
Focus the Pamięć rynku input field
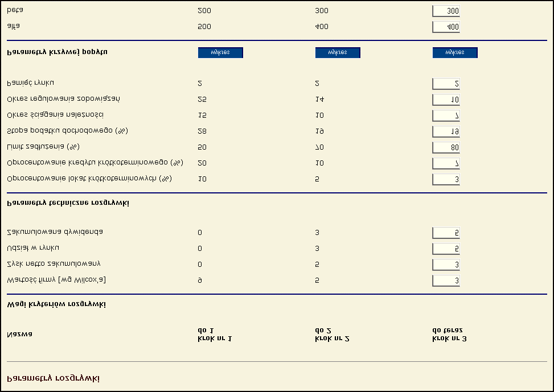[x=446, y=84]
